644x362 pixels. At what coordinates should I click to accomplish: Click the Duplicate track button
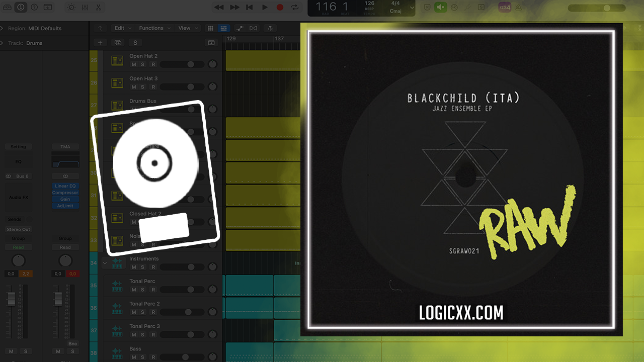point(118,43)
